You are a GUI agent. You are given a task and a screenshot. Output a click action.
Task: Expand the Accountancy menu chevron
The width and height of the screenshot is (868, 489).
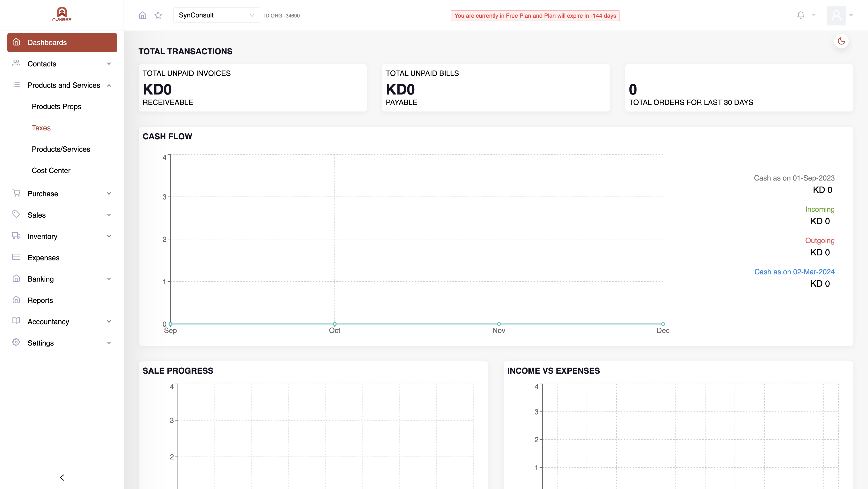(109, 322)
